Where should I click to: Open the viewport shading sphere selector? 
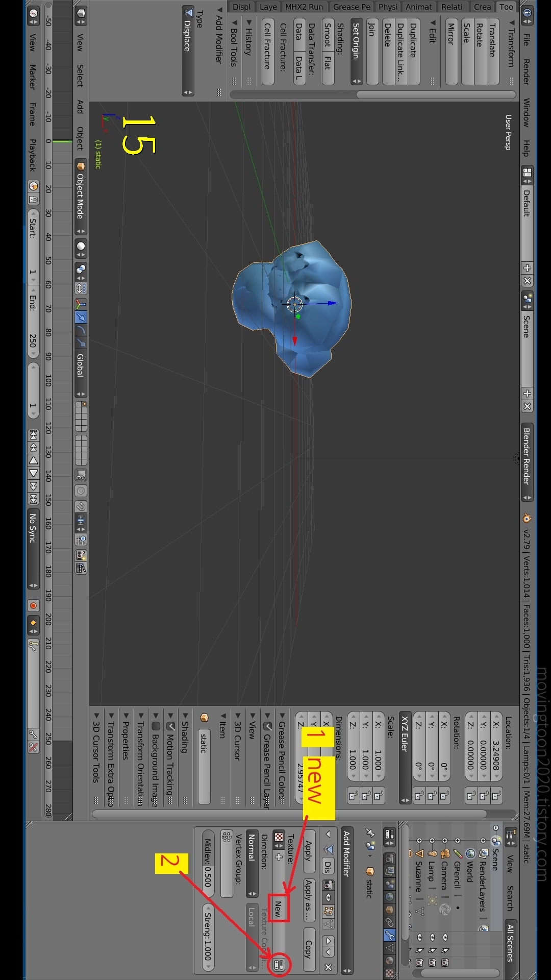tap(81, 249)
